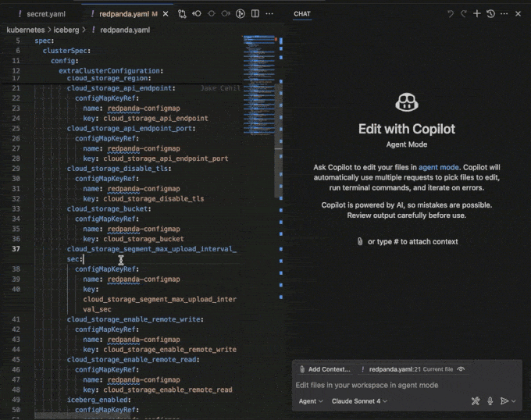Open chat panel more actions ellipsis
Viewport: 531px width, 420px height.
pyautogui.click(x=504, y=14)
